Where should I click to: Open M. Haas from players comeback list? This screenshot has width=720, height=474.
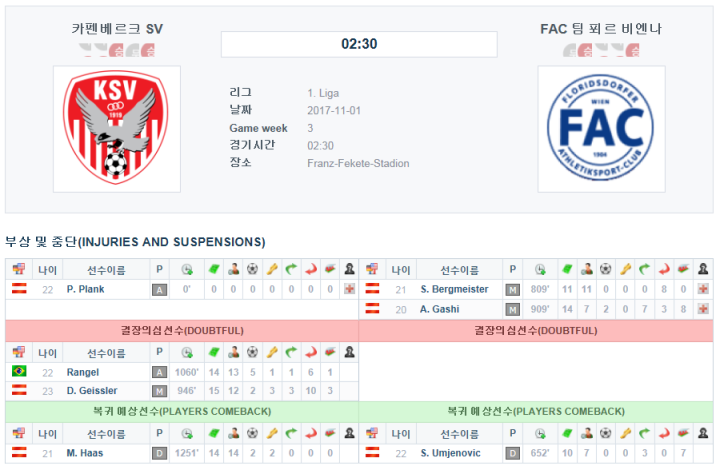click(84, 453)
